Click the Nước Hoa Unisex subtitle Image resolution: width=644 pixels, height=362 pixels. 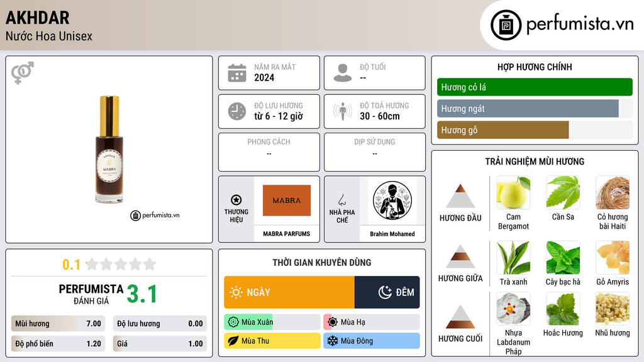pyautogui.click(x=49, y=36)
